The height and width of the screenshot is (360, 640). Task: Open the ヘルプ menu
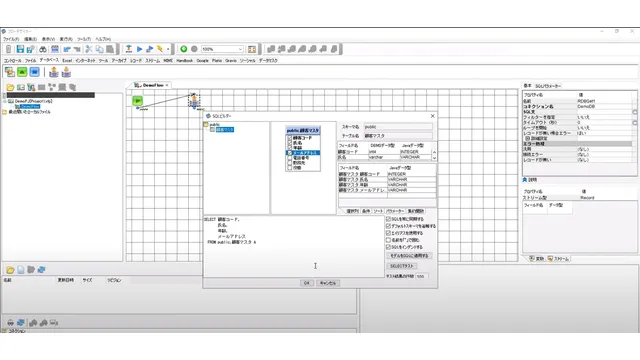(x=103, y=39)
